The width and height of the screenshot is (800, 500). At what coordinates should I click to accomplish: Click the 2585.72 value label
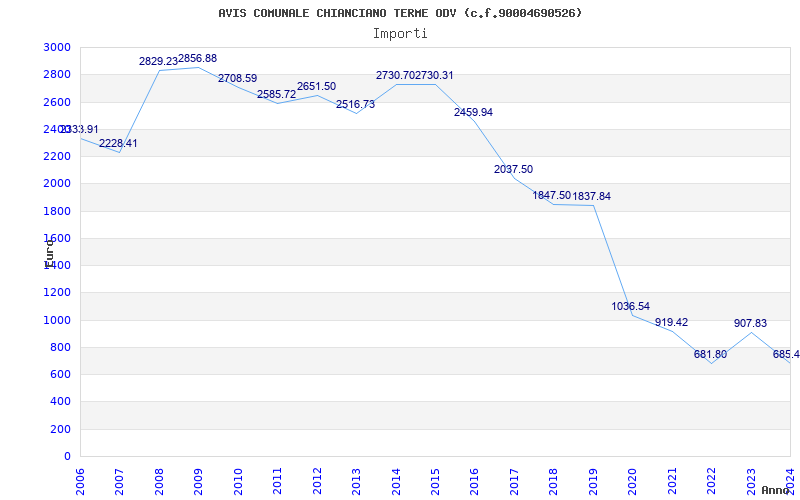click(276, 95)
